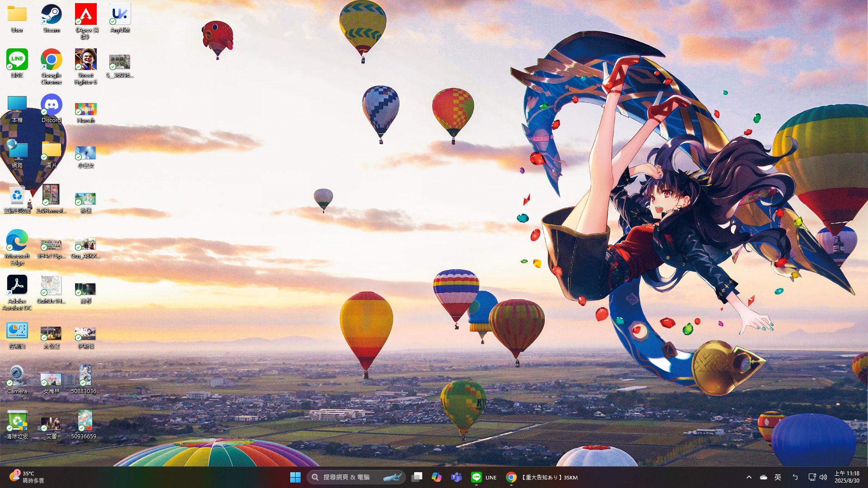868x488 pixels.
Task: Select the Camera desktop icon
Action: [x=17, y=380]
